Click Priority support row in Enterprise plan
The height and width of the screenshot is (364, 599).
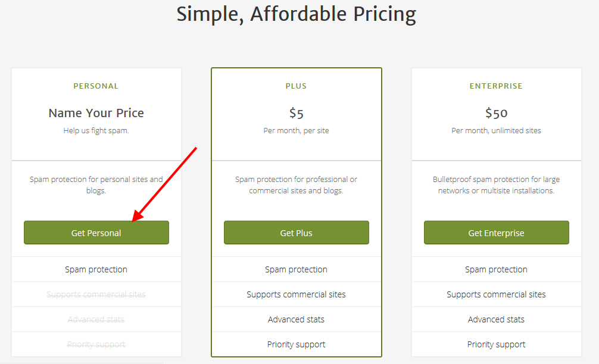[496, 344]
